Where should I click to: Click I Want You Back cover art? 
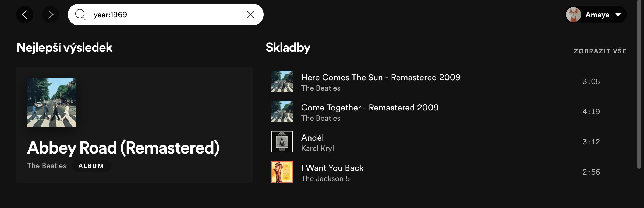pos(282,172)
